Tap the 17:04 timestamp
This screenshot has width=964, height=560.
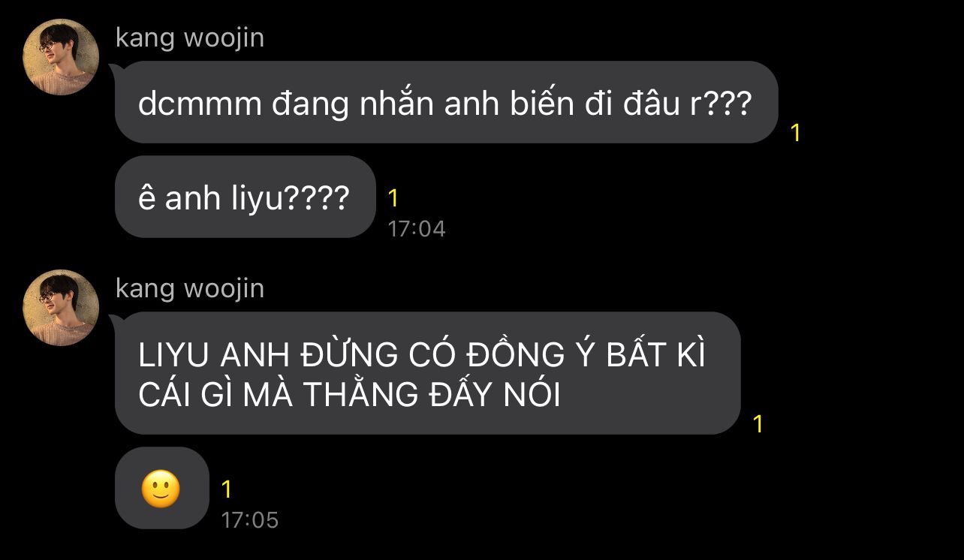point(417,229)
